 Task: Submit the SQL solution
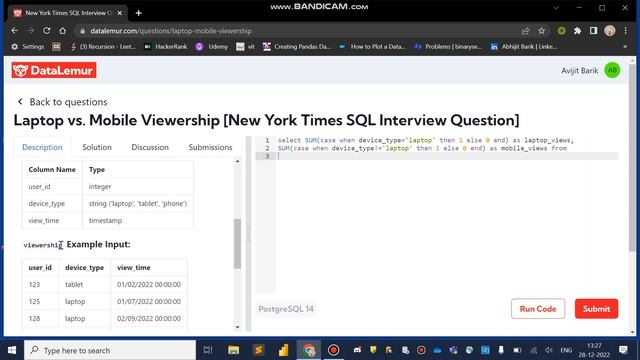coord(596,309)
